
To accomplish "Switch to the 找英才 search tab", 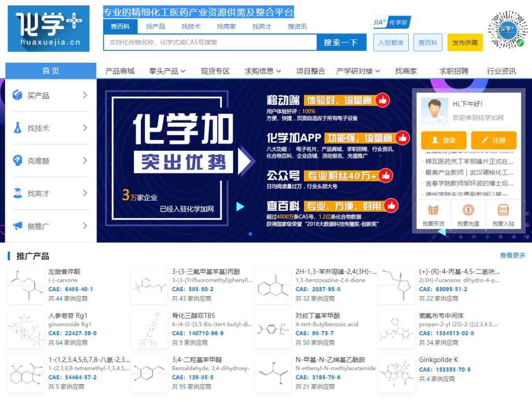I will (262, 27).
